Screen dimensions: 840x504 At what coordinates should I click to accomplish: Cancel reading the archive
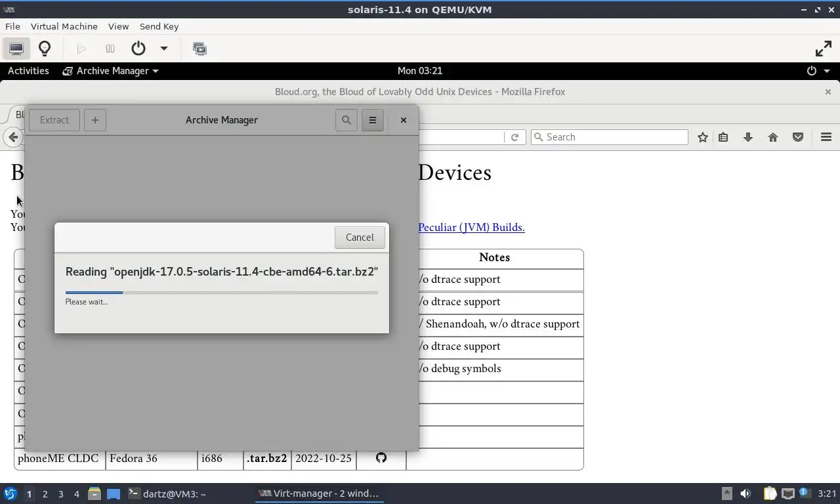point(360,238)
